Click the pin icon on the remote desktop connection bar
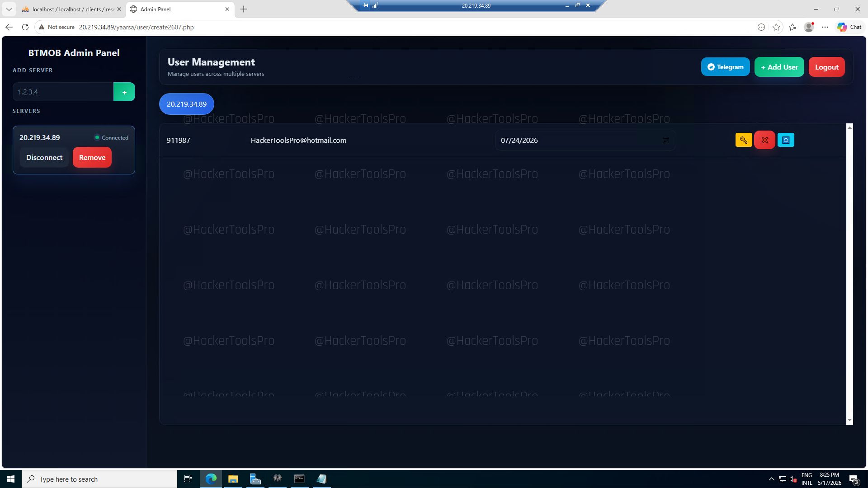Screen dimensions: 868x488 click(365, 5)
